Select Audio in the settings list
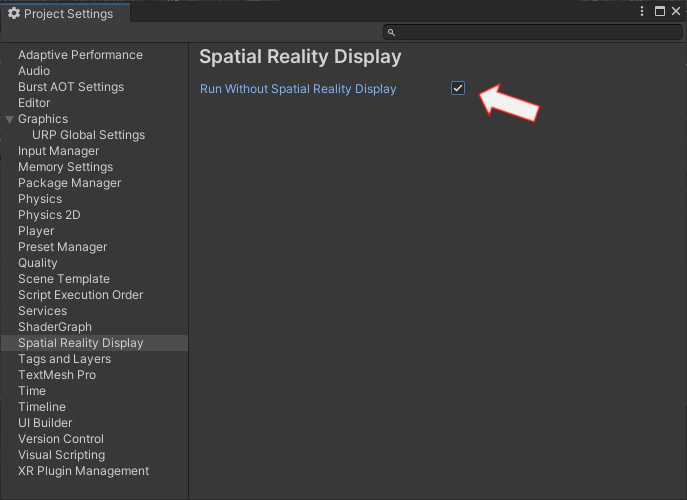 click(x=34, y=71)
